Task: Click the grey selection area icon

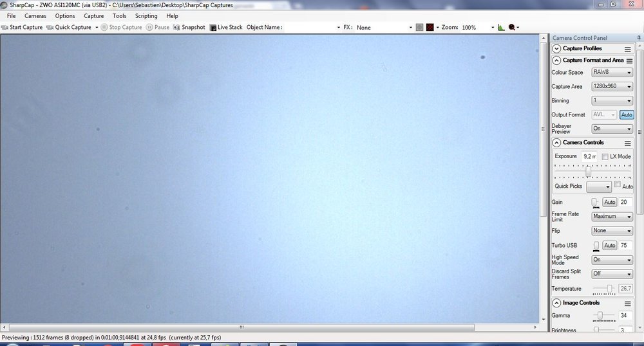Action: [x=419, y=28]
